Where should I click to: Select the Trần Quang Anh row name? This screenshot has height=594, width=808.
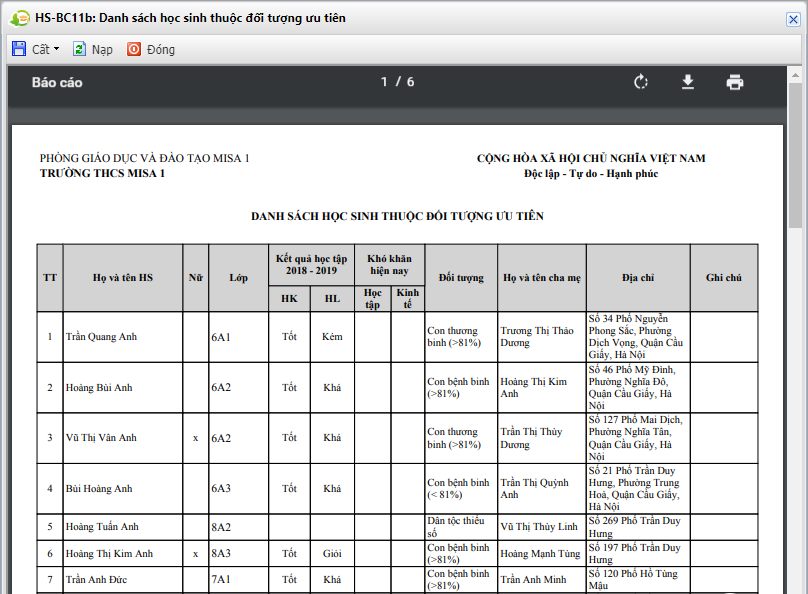pyautogui.click(x=102, y=337)
